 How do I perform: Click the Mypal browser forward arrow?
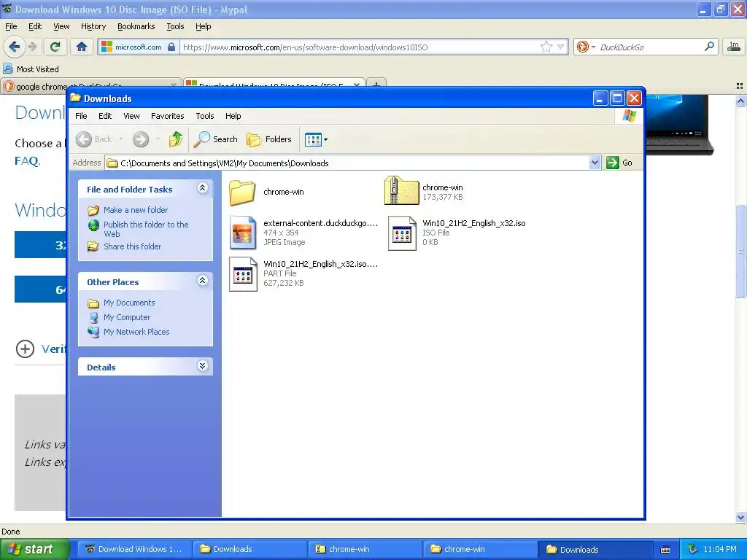point(32,47)
